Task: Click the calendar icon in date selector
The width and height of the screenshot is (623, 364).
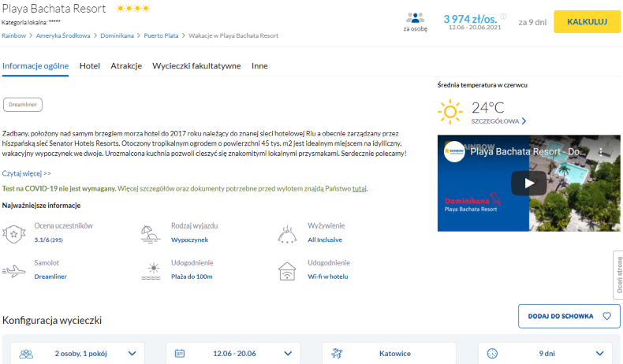Action: (180, 353)
